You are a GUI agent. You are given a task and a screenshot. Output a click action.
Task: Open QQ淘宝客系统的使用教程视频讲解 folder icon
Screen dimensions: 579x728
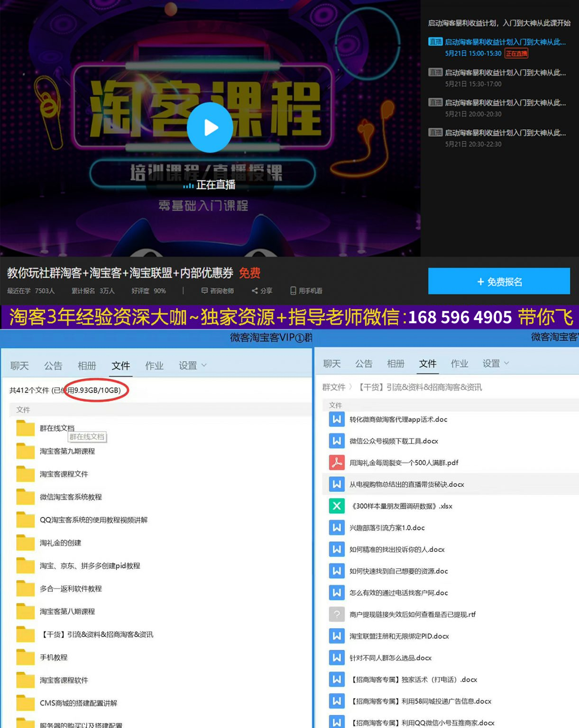[25, 520]
